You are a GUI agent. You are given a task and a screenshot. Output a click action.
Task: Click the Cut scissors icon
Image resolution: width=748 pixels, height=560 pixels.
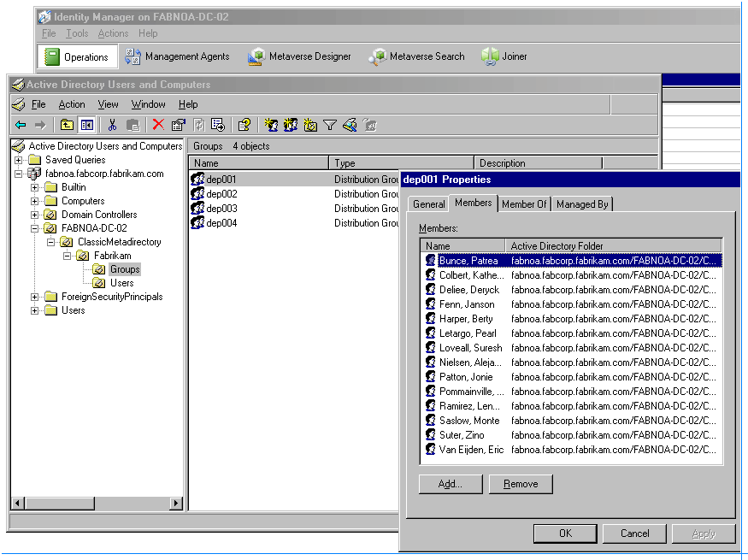112,125
